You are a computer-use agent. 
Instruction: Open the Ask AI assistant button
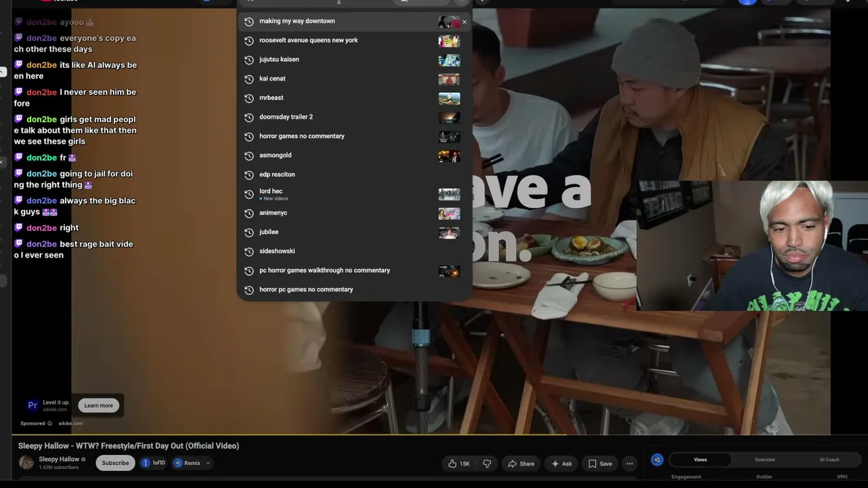pos(561,464)
